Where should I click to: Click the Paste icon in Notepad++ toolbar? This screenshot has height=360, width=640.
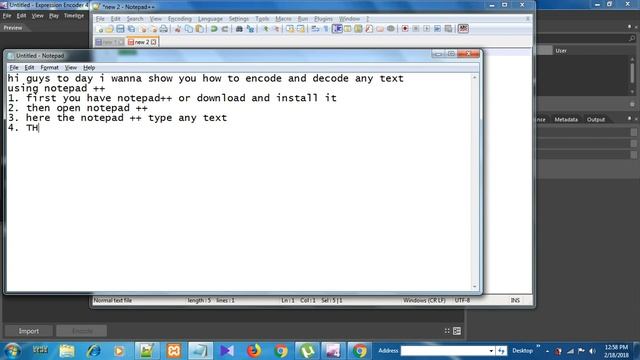(200, 29)
